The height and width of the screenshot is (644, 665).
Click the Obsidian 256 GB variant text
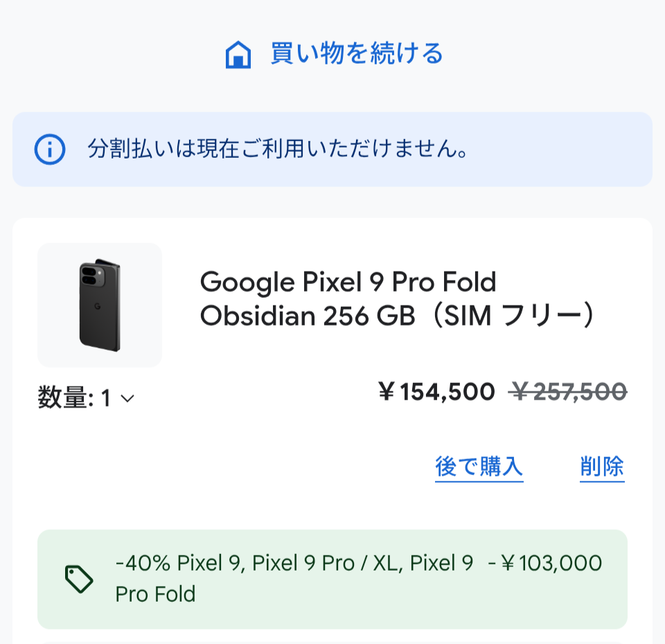click(x=308, y=316)
